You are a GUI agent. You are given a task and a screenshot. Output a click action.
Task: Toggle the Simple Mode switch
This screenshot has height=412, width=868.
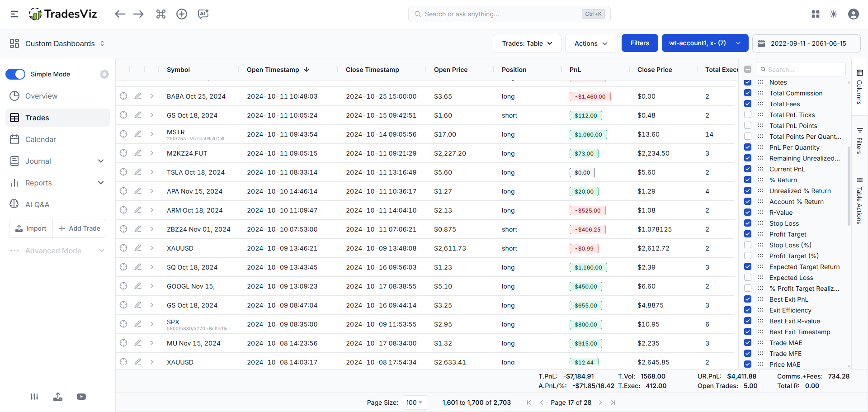coord(15,74)
